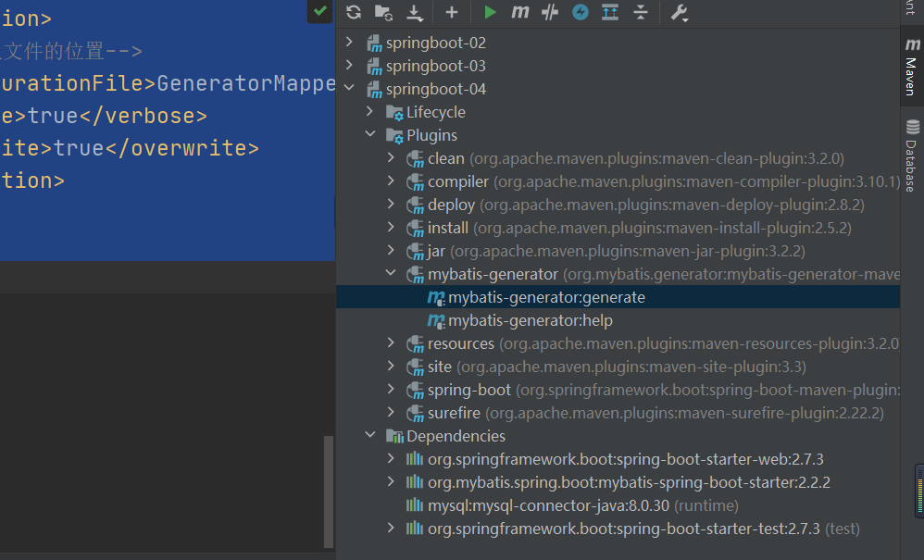The width and height of the screenshot is (924, 560).
Task: Click the mybatis-generator plugin icon
Action: point(415,274)
